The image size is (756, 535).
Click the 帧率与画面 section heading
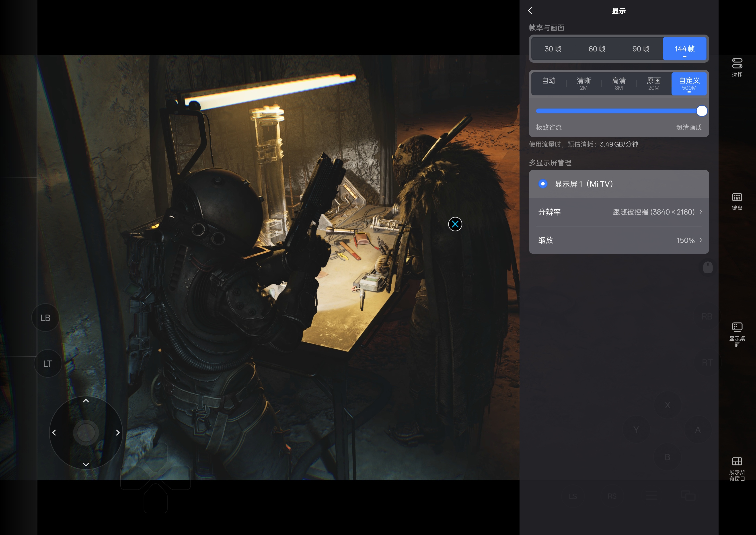coord(546,28)
